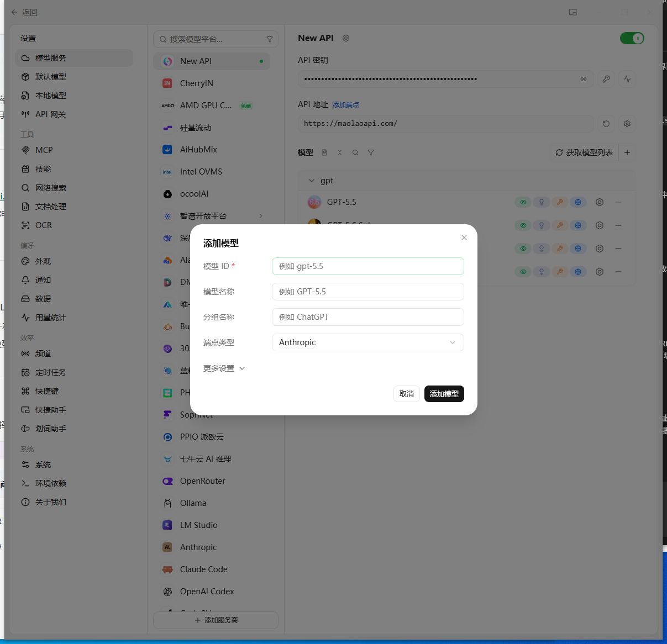667x644 pixels.
Task: Click the 取消 button
Action: click(407, 394)
